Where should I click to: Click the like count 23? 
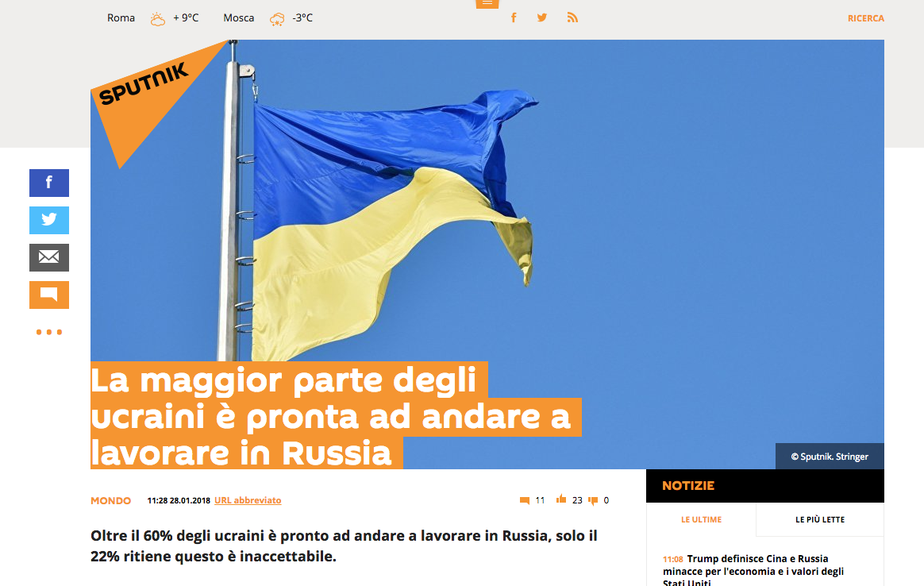577,500
